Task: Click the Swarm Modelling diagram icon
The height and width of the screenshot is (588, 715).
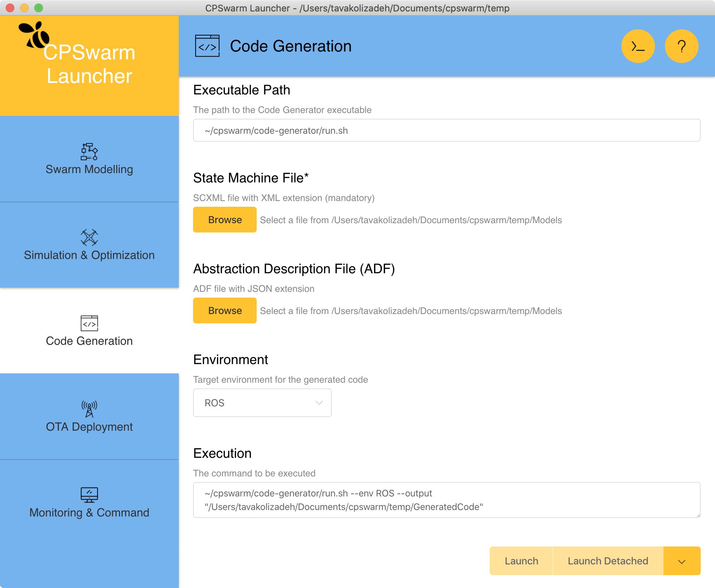Action: tap(89, 151)
